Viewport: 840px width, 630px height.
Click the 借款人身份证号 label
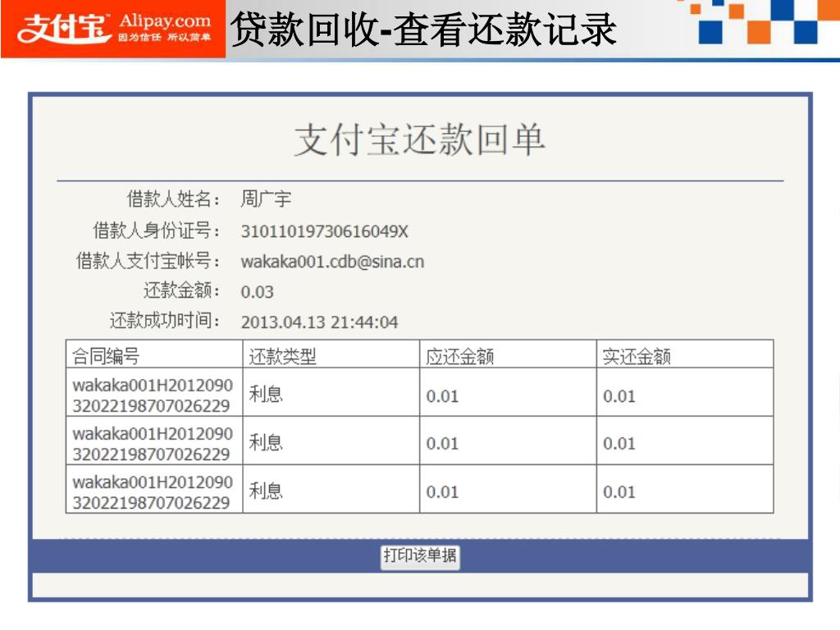(x=157, y=231)
